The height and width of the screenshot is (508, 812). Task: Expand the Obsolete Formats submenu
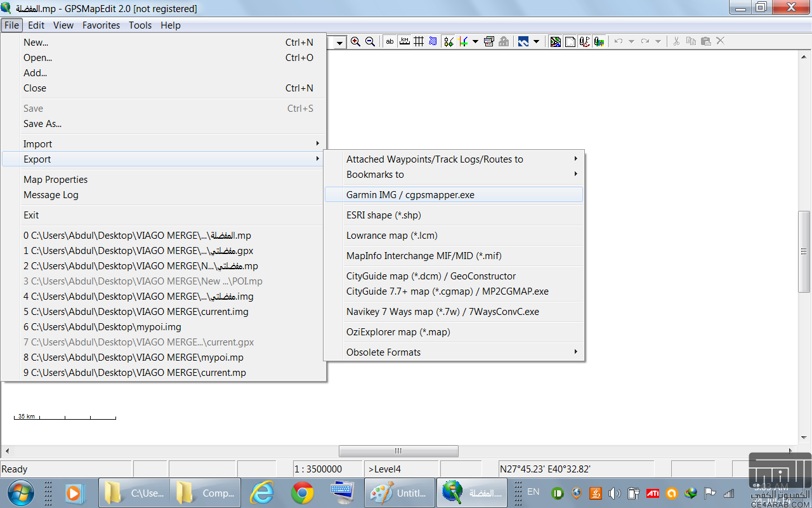454,352
